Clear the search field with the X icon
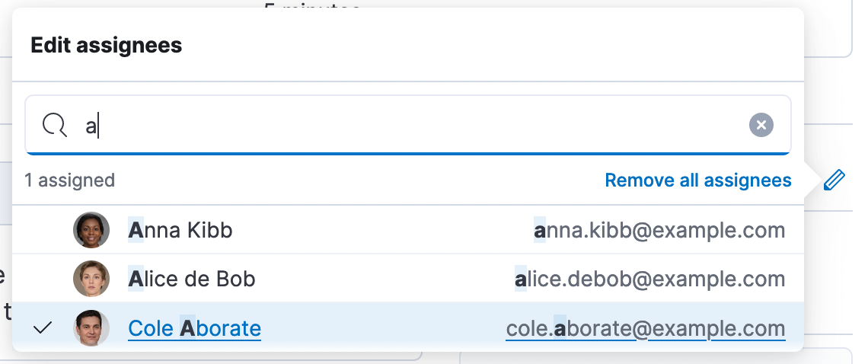The height and width of the screenshot is (364, 868). pos(761,125)
